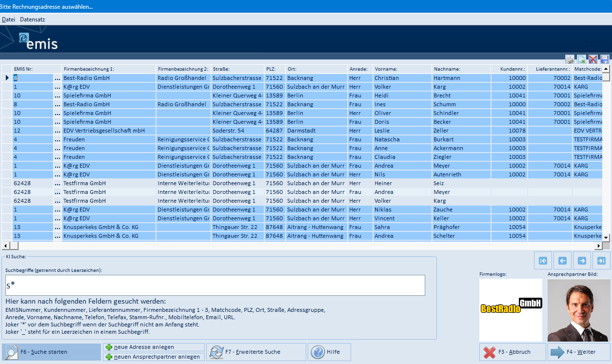Print the address list via printer icon
This screenshot has width=612, height=364.
pos(570,59)
